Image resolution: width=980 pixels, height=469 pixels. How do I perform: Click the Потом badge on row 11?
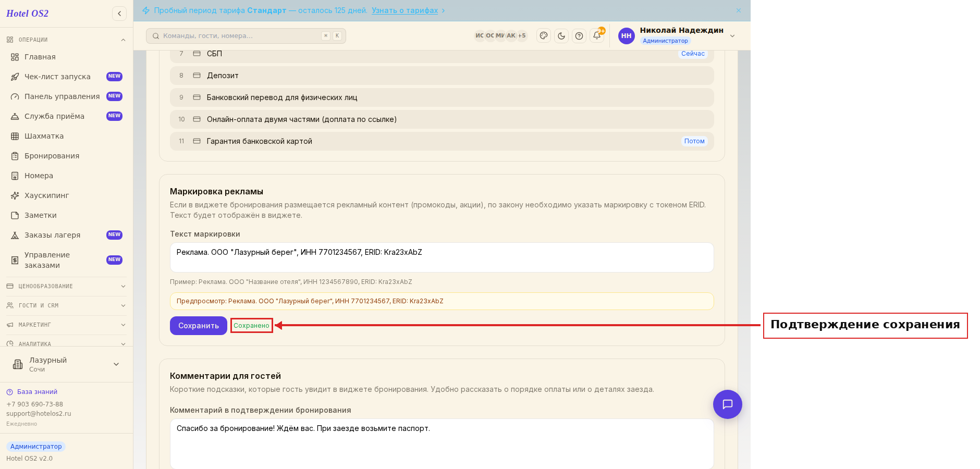coord(694,141)
